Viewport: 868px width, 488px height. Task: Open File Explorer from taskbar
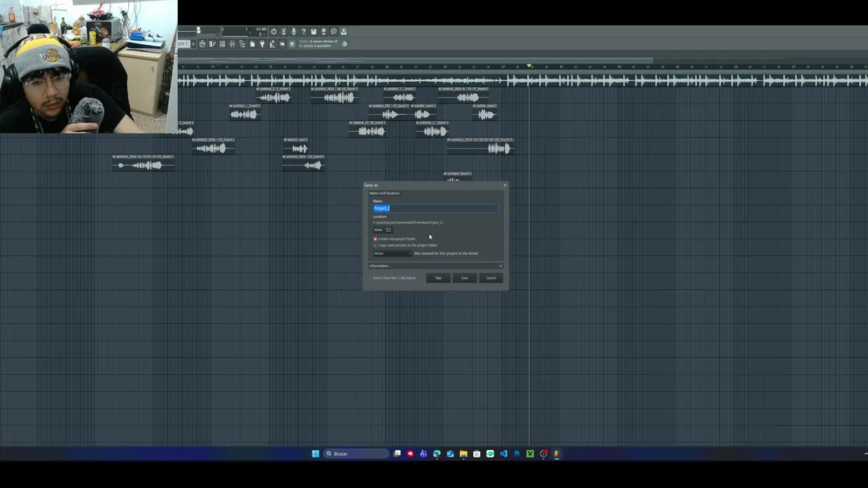coord(463,453)
